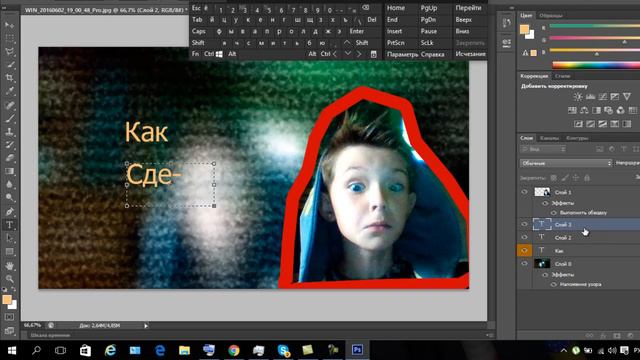Toggle Quick Mask mode icon

[x=9, y=317]
